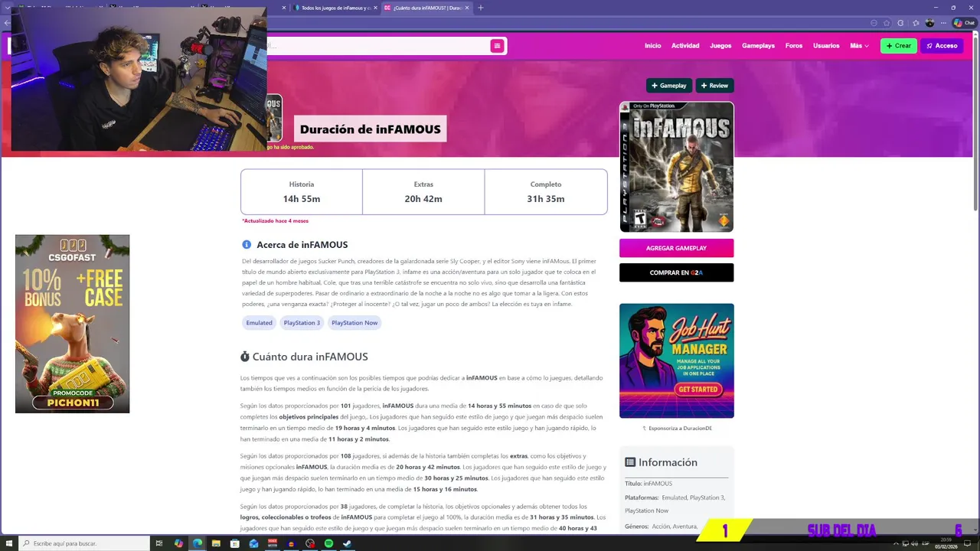
Task: Click the inFAMOUS PS3 cover image
Action: point(677,167)
